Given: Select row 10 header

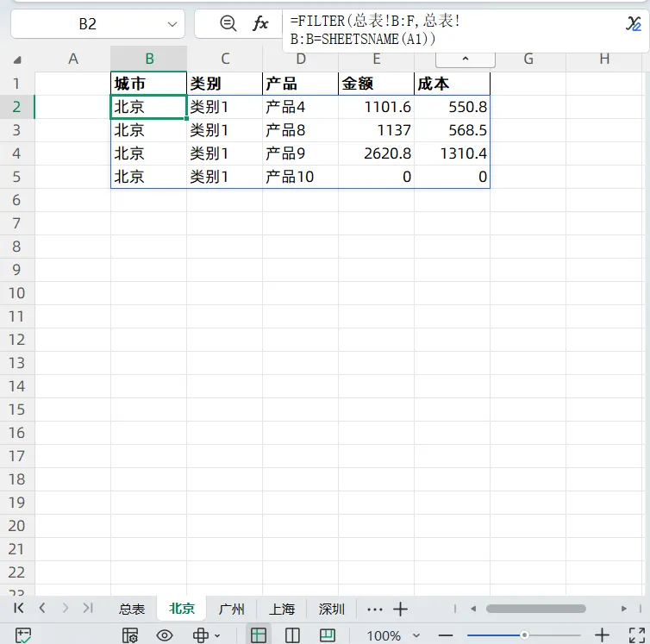Looking at the screenshot, I should click(16, 293).
